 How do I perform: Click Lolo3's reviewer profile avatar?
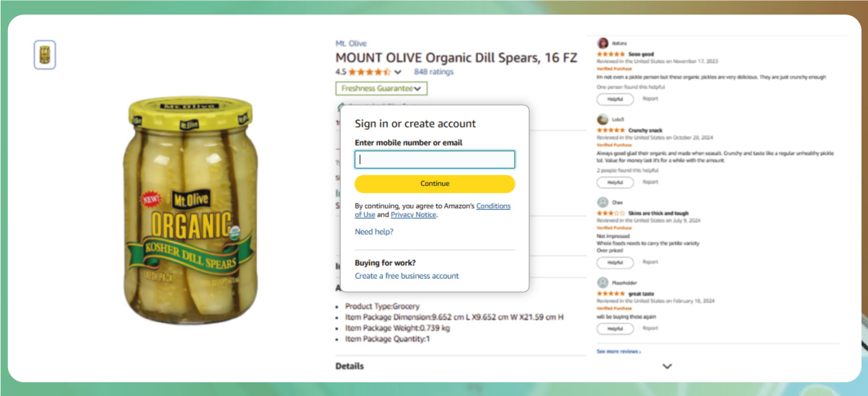point(603,119)
